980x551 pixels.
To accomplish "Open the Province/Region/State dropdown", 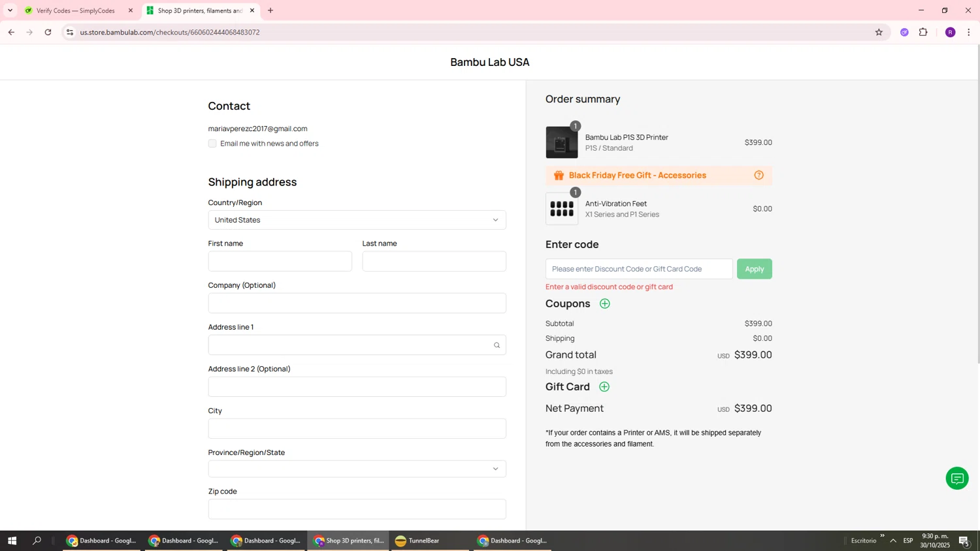I will 357,469.
